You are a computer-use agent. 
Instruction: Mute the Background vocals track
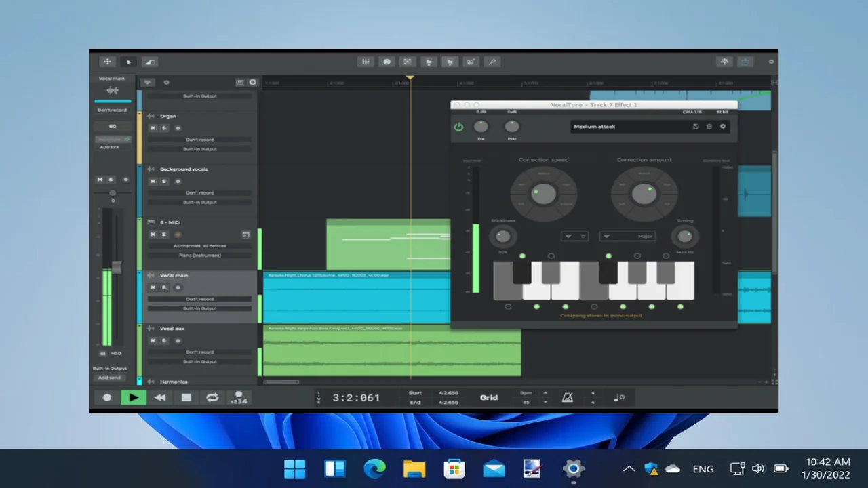(153, 181)
